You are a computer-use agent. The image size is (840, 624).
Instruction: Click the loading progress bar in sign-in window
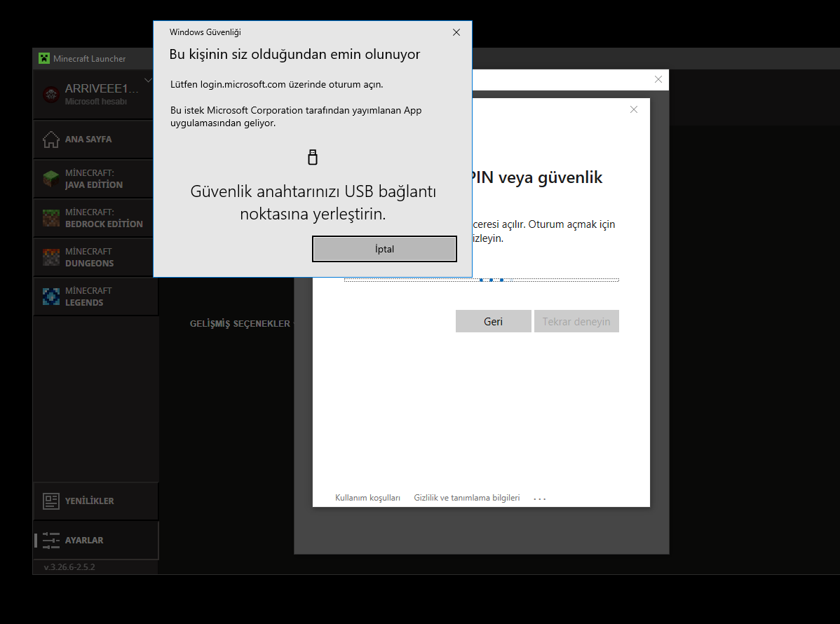(x=482, y=280)
